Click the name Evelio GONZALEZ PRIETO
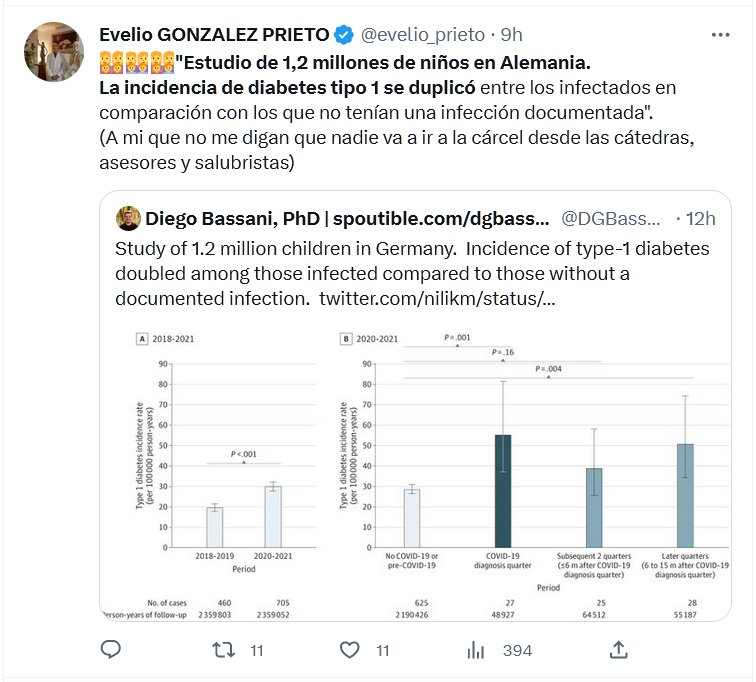 [x=214, y=35]
